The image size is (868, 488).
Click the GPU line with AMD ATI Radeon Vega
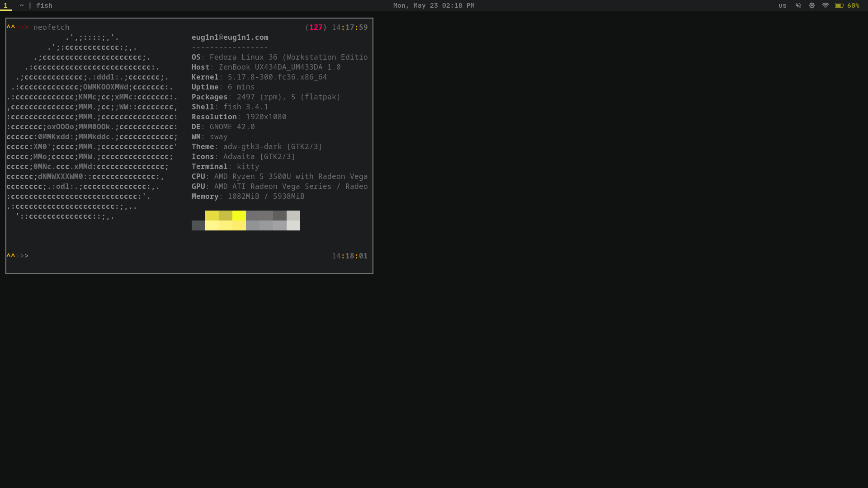(x=280, y=186)
